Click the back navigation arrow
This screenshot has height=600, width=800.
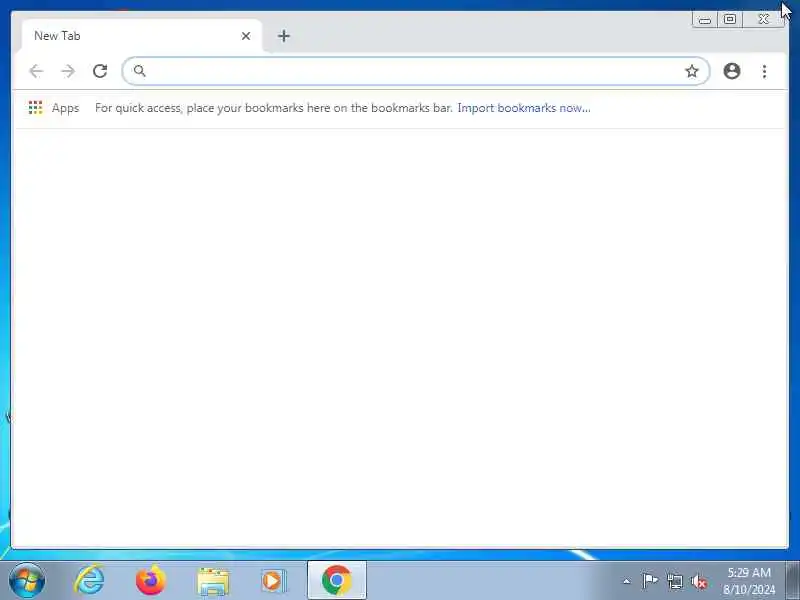click(x=36, y=71)
